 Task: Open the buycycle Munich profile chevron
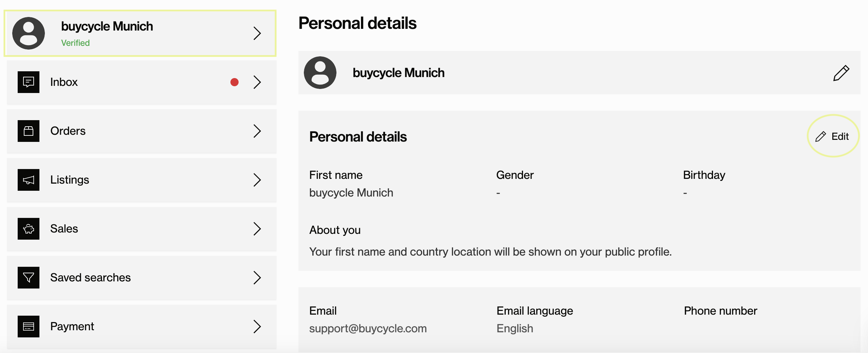(257, 33)
